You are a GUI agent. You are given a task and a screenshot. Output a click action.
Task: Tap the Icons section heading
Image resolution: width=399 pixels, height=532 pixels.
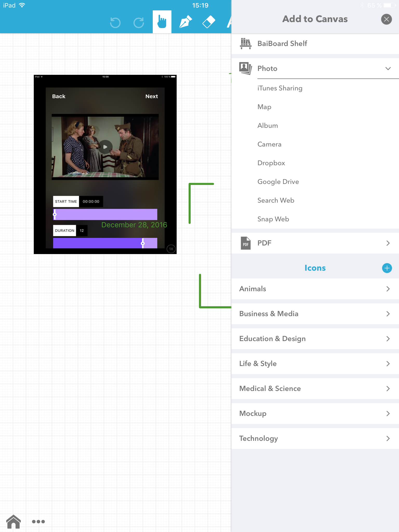pos(315,268)
